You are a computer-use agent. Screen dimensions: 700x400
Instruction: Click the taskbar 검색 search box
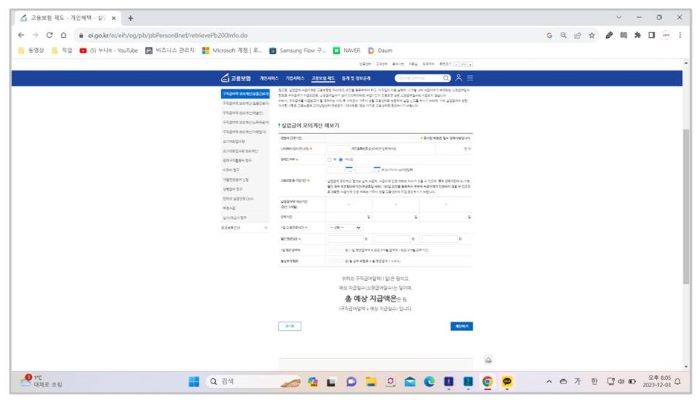(x=252, y=381)
